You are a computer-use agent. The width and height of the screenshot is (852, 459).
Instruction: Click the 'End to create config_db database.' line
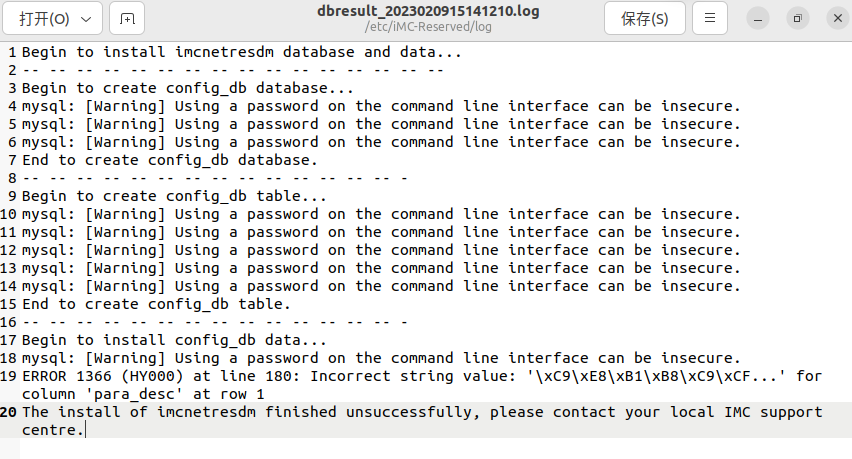pos(170,160)
